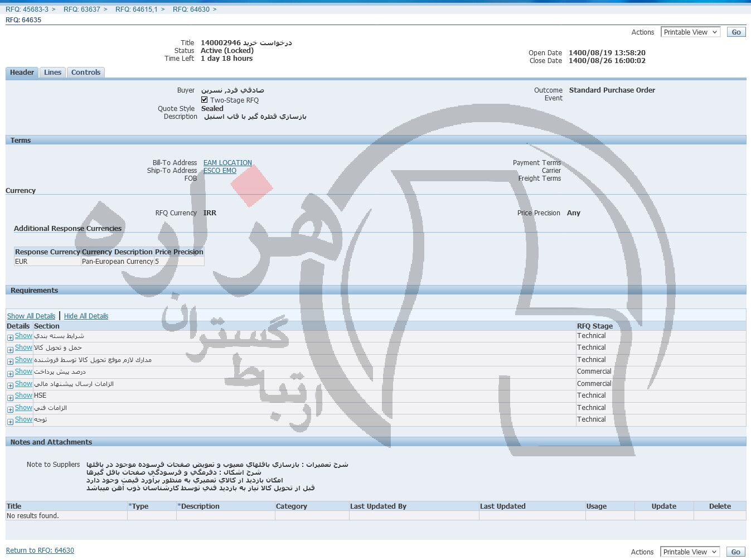Click the Time Left value 1 day 18 hours
Viewport: 751px width, 560px height.
tap(227, 59)
